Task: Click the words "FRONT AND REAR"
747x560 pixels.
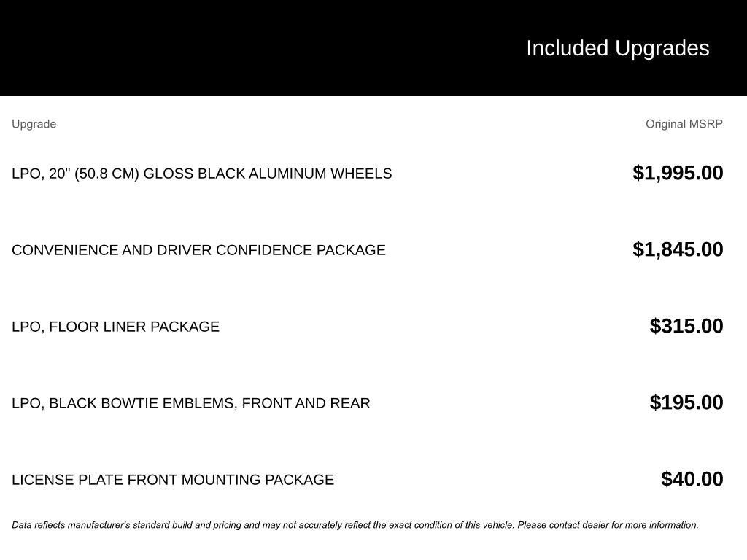Action: tap(306, 403)
